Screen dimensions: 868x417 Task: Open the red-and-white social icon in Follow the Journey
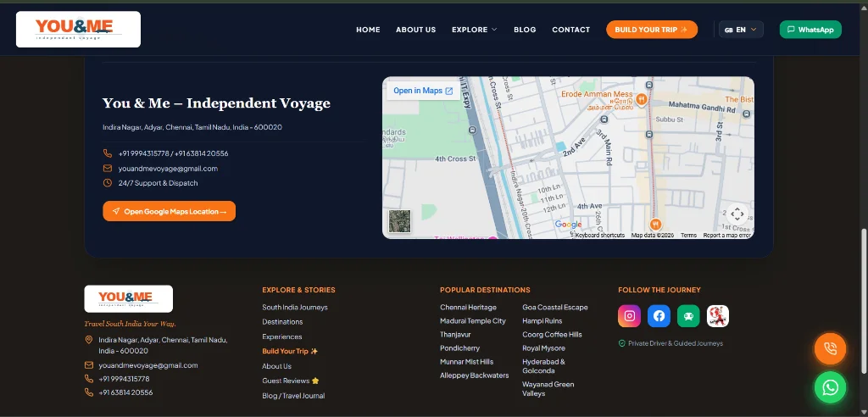tap(717, 315)
